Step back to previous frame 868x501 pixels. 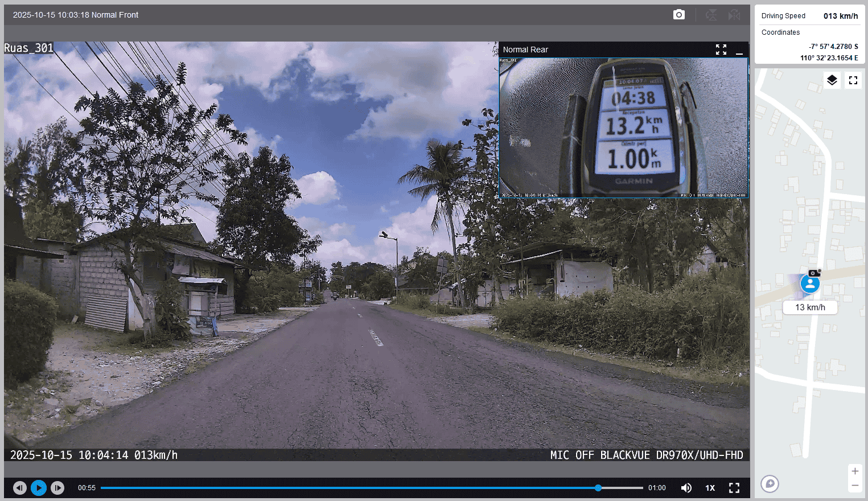coord(20,488)
